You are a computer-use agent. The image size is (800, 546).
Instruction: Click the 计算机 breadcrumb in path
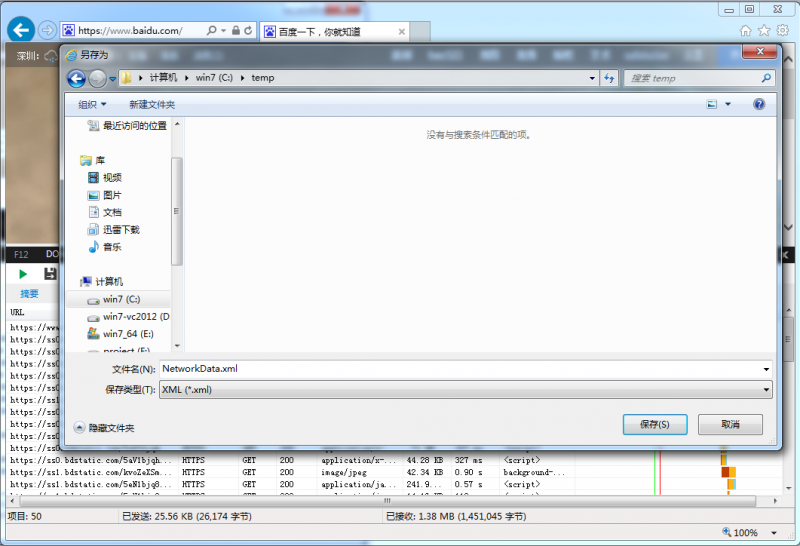coord(163,78)
